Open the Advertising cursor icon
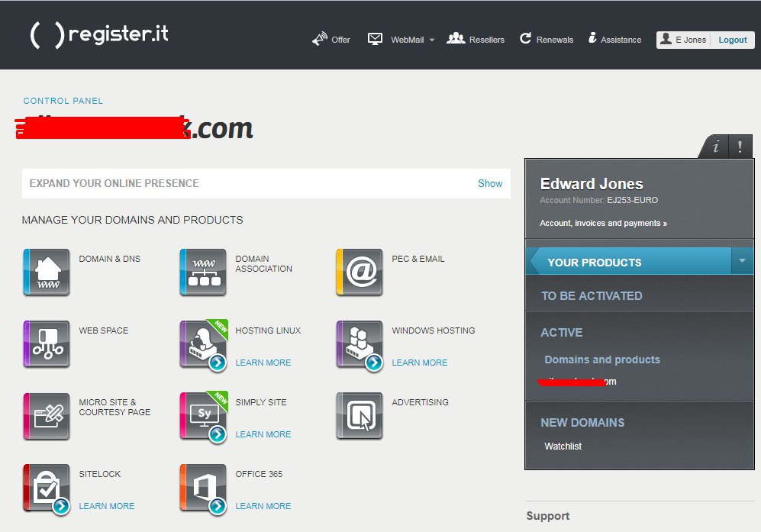 point(360,416)
